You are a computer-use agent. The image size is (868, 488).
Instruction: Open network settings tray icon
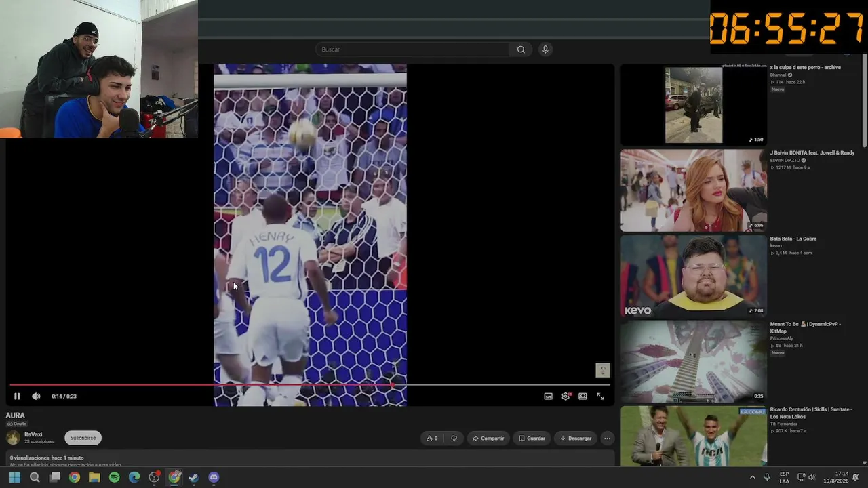pos(801,477)
